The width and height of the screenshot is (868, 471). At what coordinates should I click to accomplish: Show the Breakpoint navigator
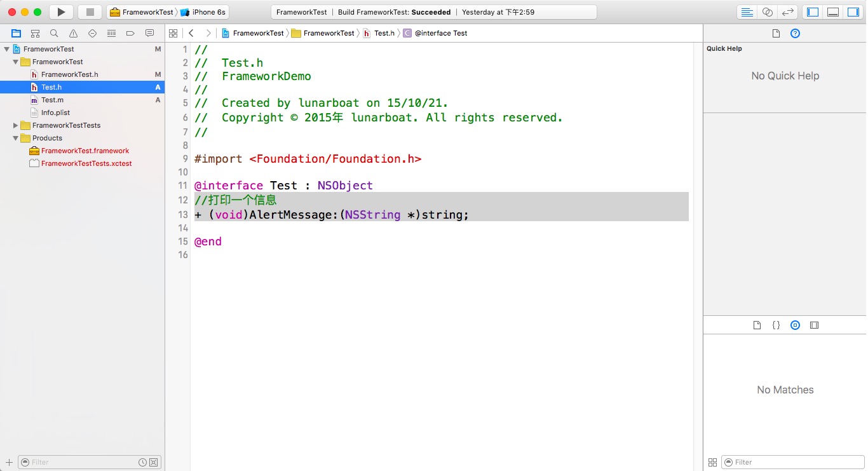click(x=130, y=33)
